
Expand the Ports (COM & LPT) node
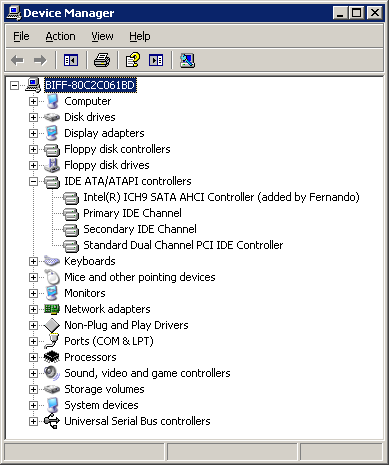click(x=33, y=341)
